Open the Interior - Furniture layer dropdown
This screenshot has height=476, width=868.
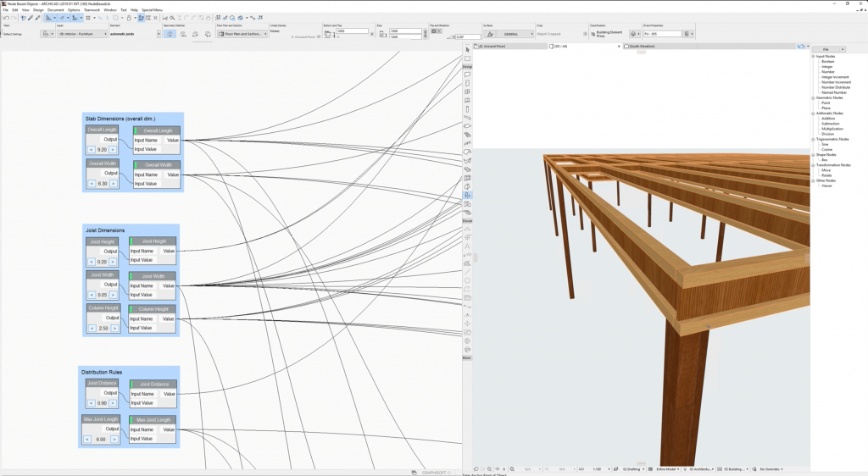pyautogui.click(x=81, y=34)
